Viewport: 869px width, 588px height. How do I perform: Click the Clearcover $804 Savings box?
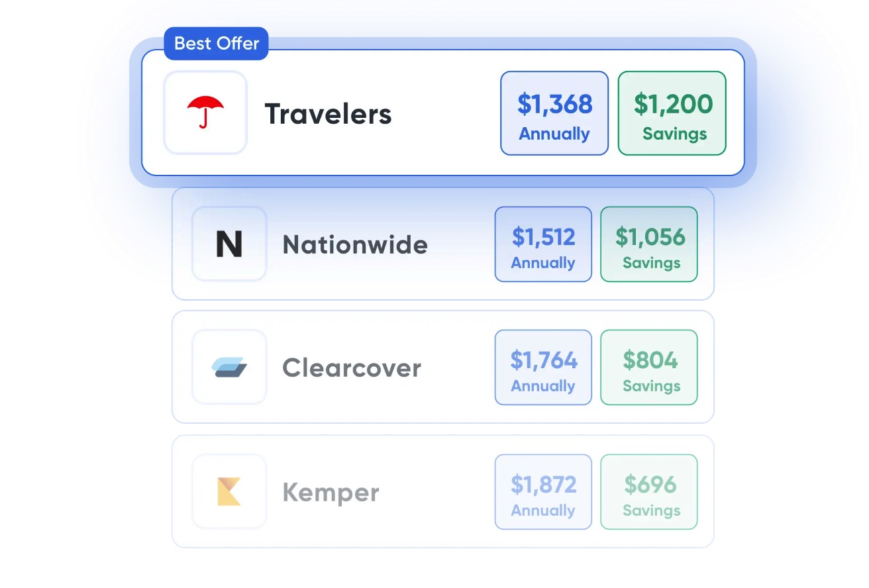click(x=649, y=367)
